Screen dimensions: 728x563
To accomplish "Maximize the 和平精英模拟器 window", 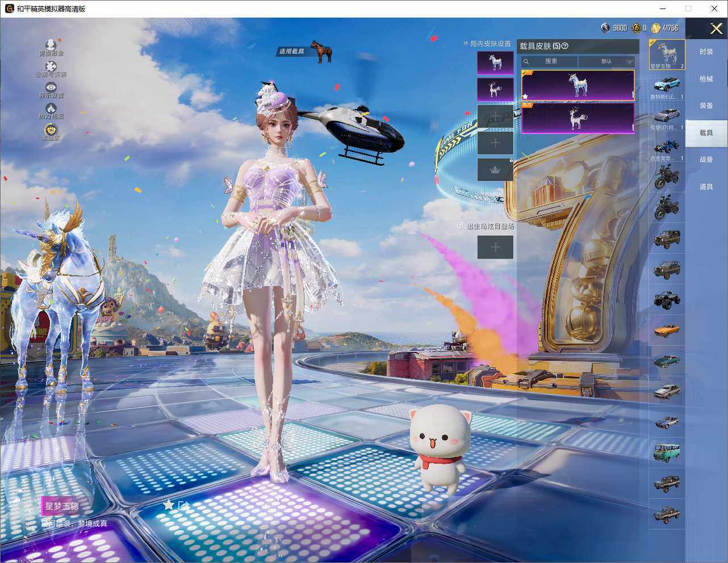I will (688, 9).
